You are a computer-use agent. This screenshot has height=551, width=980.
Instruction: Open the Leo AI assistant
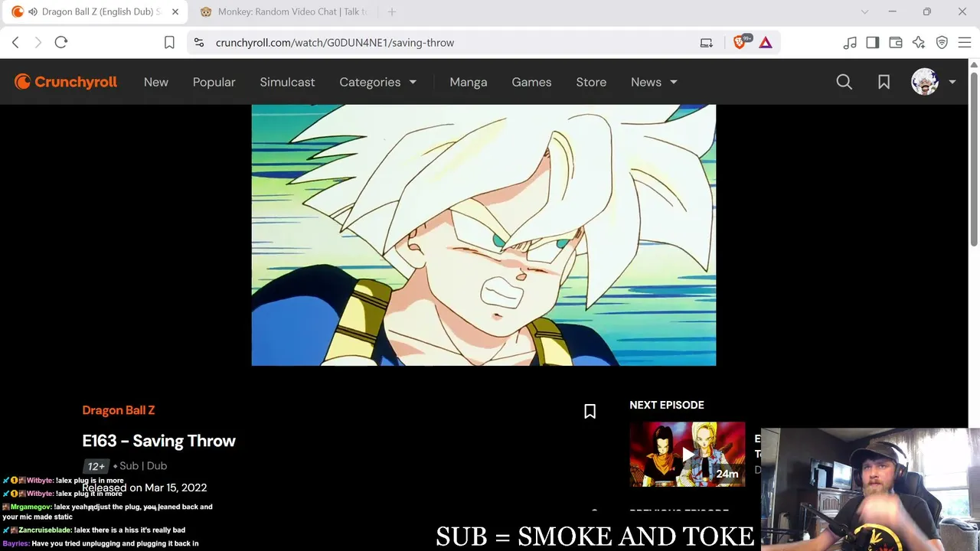[919, 43]
